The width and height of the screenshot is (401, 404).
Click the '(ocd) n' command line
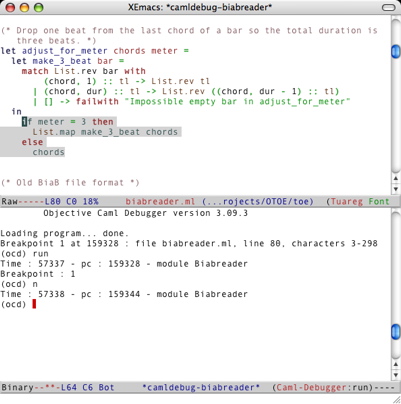(x=19, y=284)
